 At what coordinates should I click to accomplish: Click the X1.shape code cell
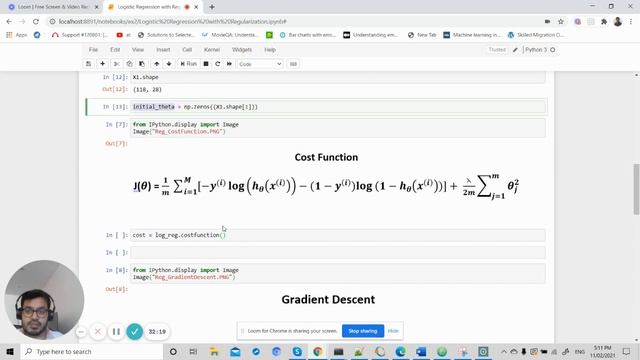pos(338,77)
